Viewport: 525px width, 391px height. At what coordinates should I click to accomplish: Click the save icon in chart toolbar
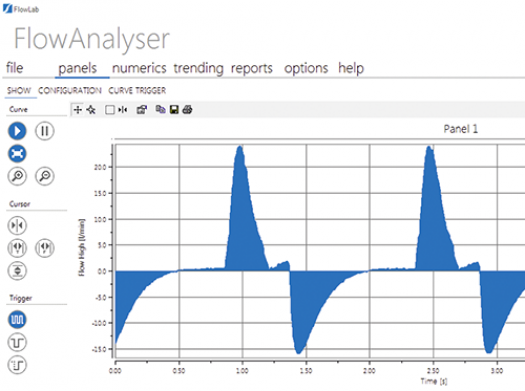174,109
